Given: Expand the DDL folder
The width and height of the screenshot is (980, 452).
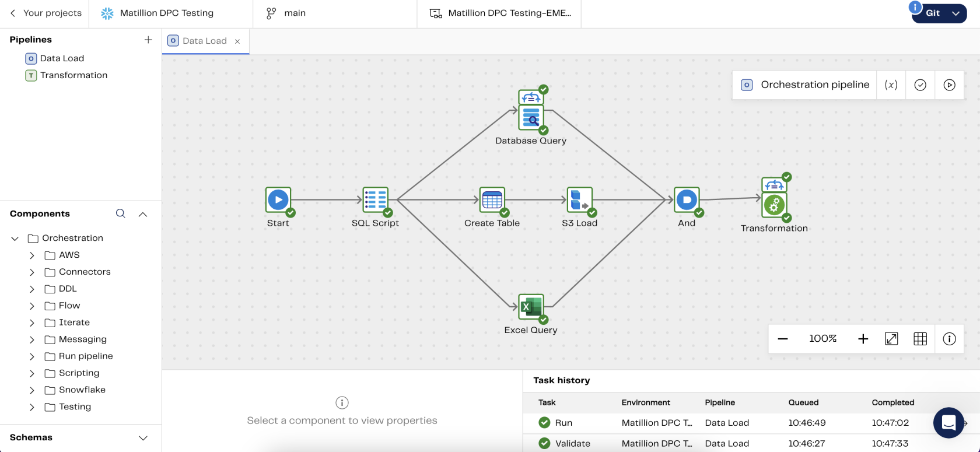Looking at the screenshot, I should point(32,289).
